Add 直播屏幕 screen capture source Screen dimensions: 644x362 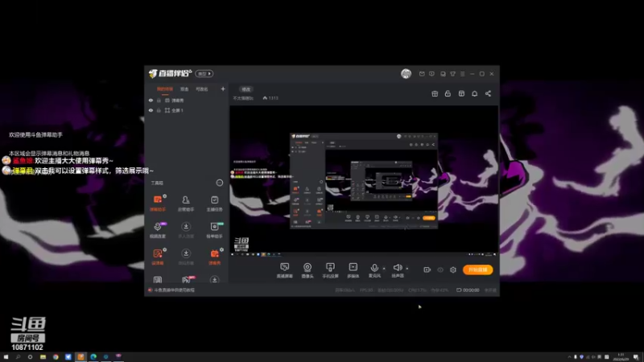pyautogui.click(x=285, y=270)
